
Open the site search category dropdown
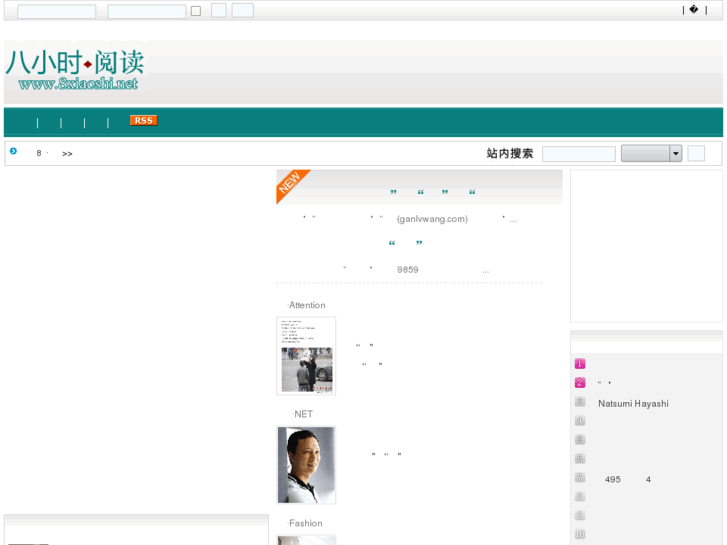(x=651, y=154)
